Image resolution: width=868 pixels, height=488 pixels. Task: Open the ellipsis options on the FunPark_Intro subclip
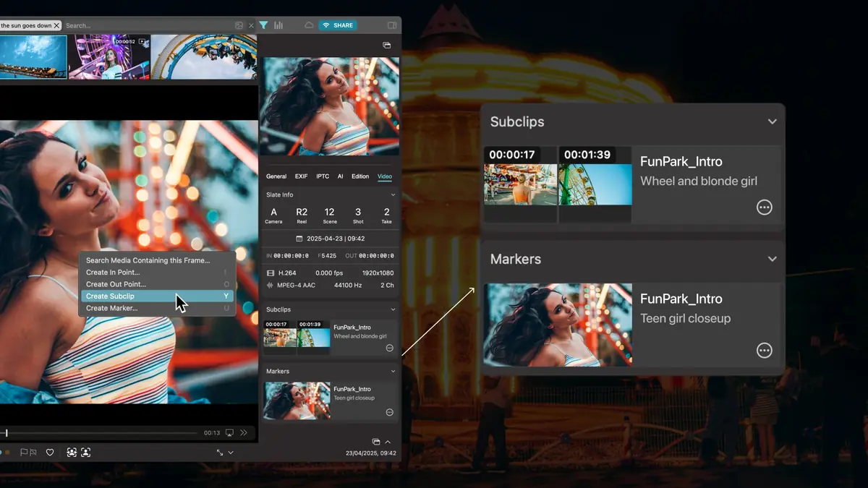tap(764, 207)
